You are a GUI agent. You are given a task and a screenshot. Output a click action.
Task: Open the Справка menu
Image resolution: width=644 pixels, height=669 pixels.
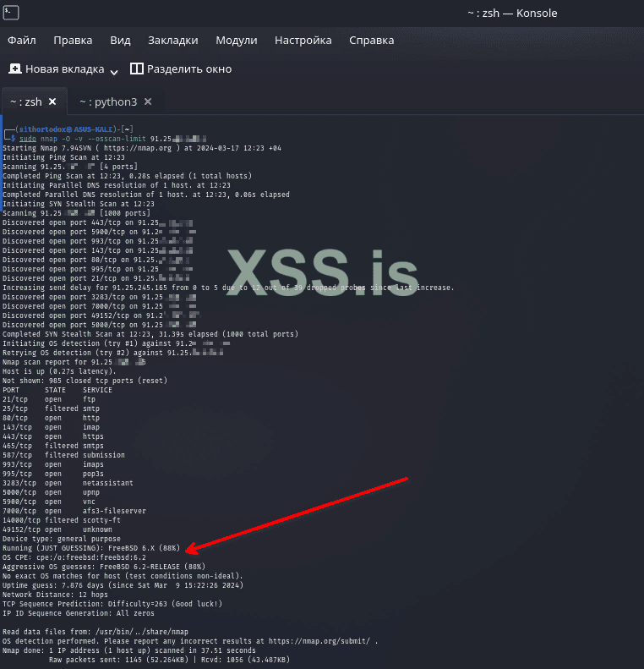[372, 40]
